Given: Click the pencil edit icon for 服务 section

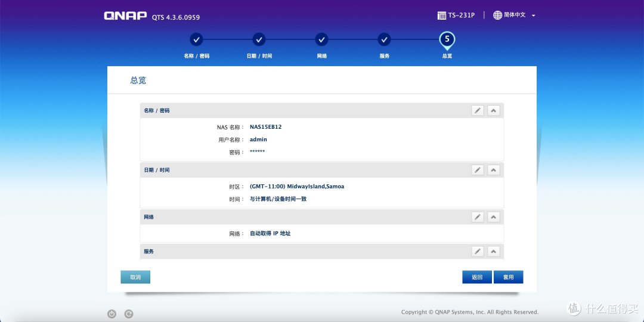Looking at the screenshot, I should [x=477, y=252].
